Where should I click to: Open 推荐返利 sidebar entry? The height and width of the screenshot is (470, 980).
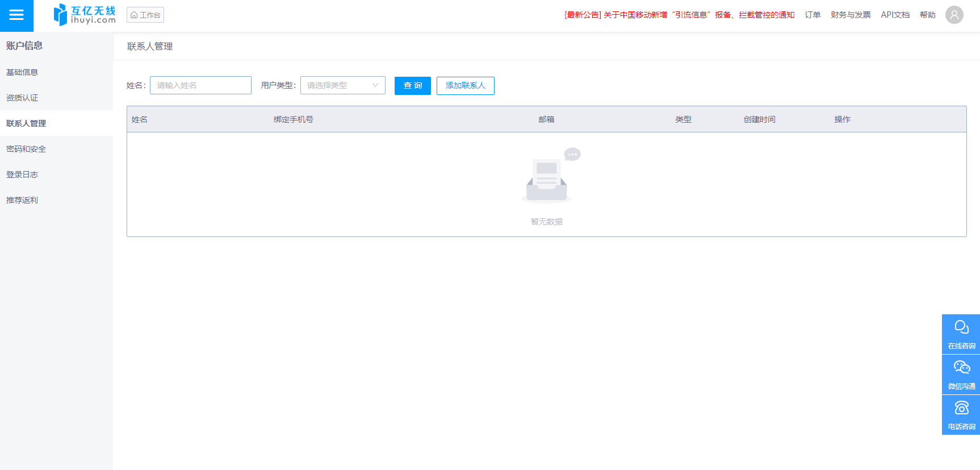coord(22,200)
